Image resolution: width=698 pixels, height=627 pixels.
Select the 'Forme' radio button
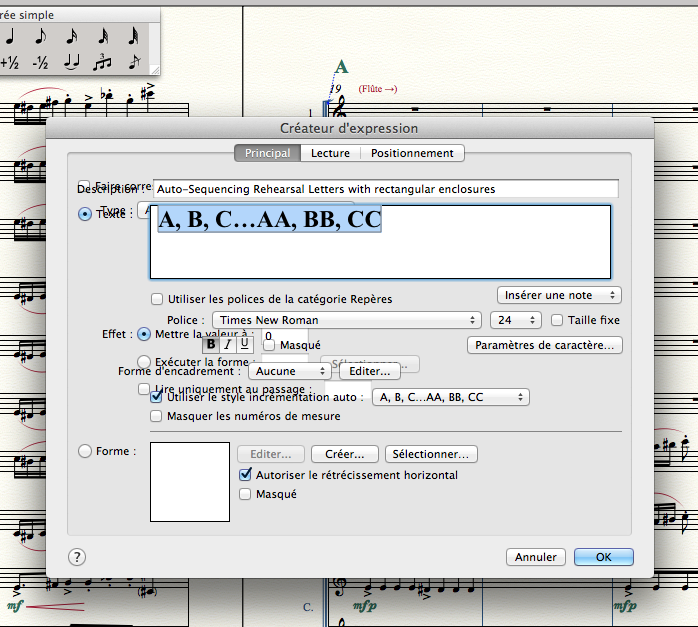pyautogui.click(x=84, y=451)
